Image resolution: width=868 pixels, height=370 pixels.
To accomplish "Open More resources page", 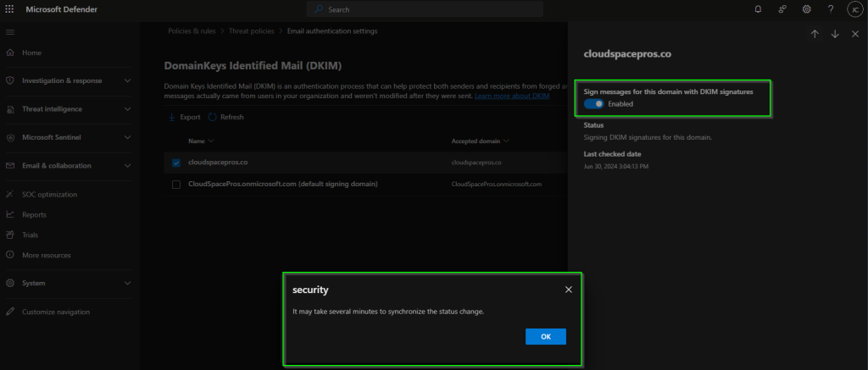I will click(x=47, y=255).
